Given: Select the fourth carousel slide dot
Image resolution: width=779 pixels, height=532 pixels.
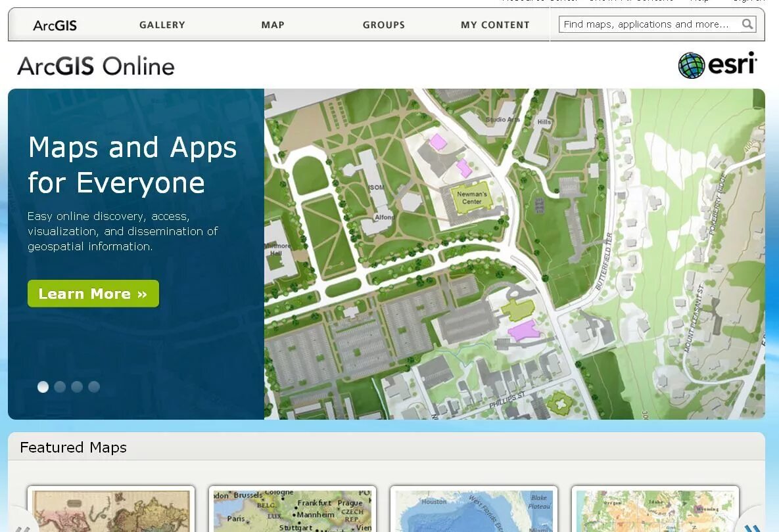Looking at the screenshot, I should coord(94,387).
